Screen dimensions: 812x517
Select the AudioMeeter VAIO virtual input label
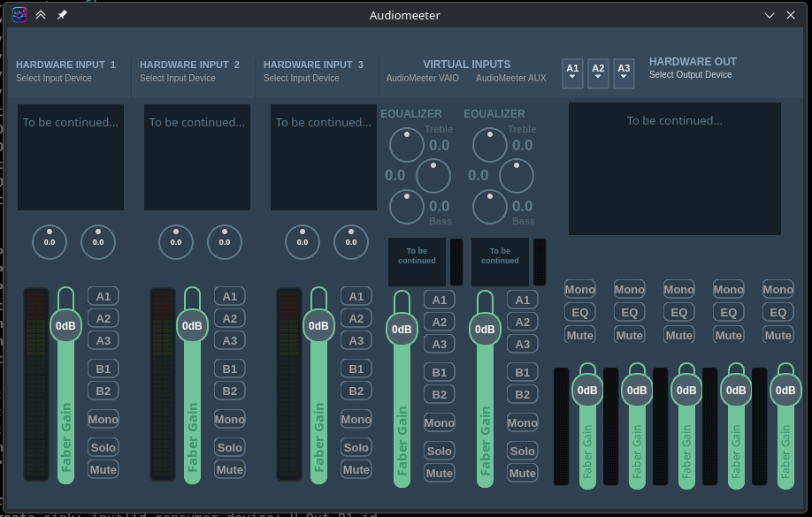coord(423,78)
